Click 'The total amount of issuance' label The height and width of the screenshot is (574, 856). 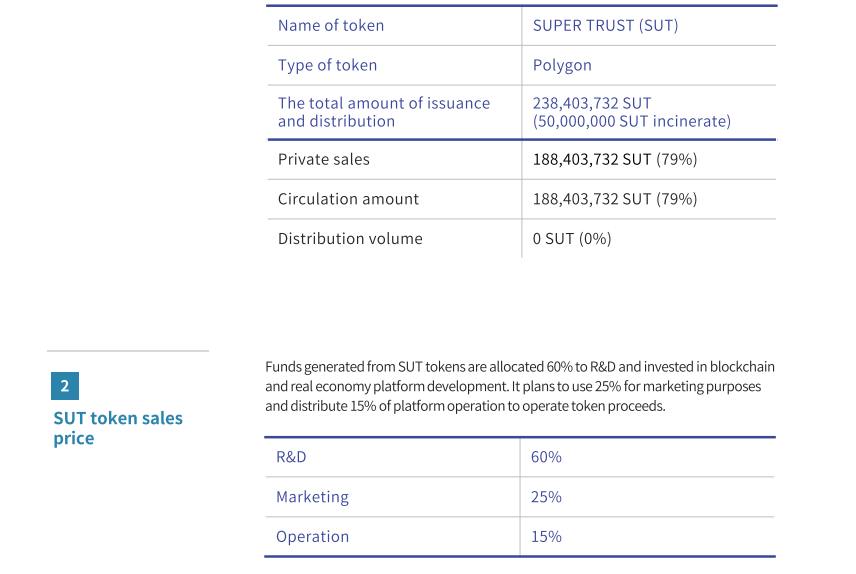pyautogui.click(x=383, y=103)
